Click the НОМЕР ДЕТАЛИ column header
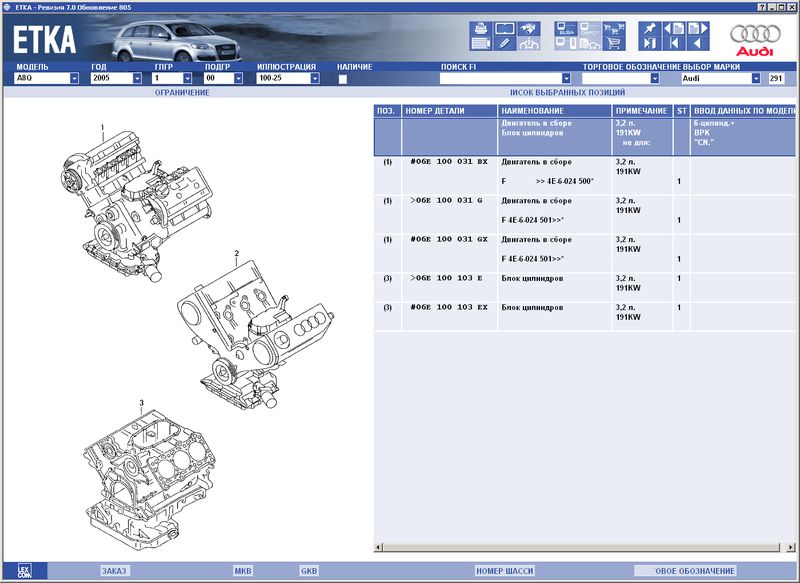 point(448,110)
